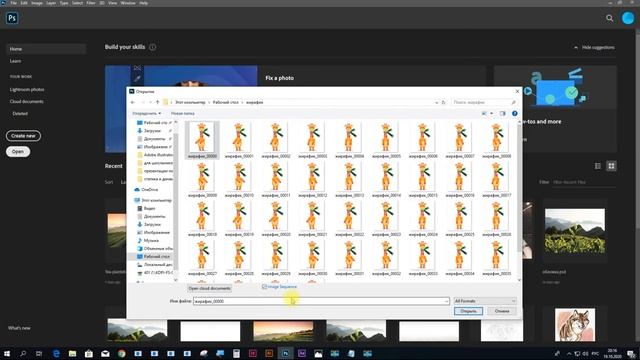The image size is (640, 360).
Task: Expand address bar path history dropdown
Action: coord(436,102)
